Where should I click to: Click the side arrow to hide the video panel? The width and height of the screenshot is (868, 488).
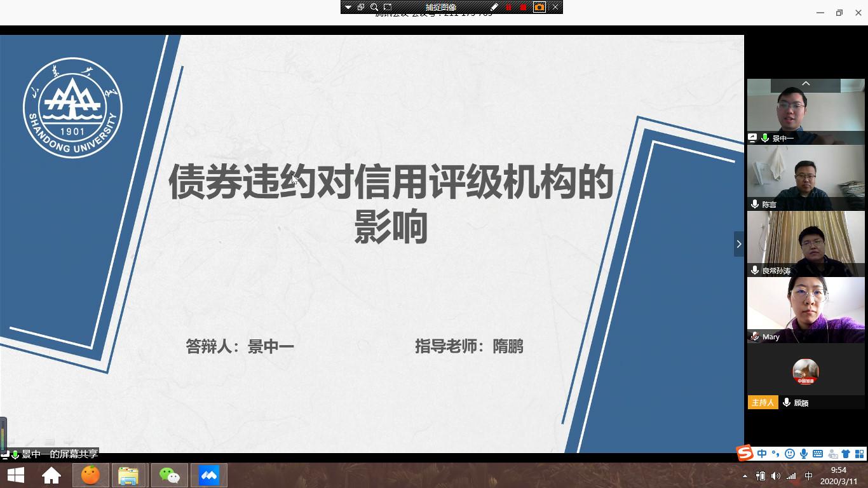[x=738, y=244]
